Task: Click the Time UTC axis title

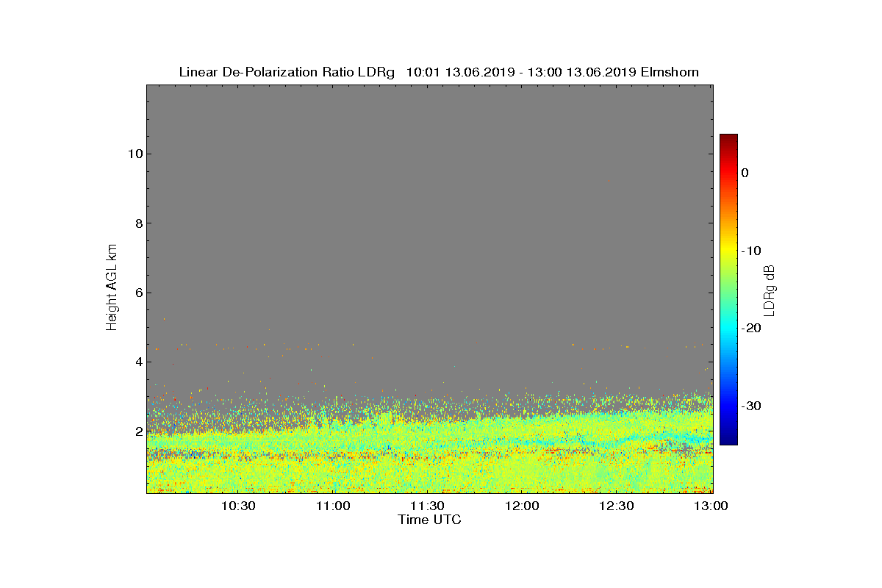Action: 430,520
